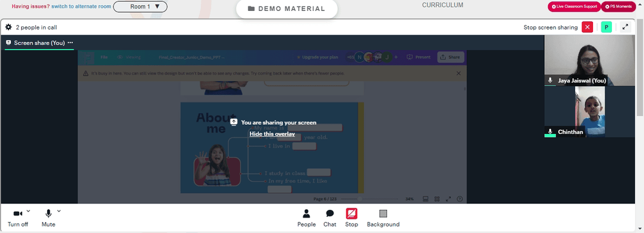Select Chinthan video tile
The image size is (644, 233).
[589, 111]
